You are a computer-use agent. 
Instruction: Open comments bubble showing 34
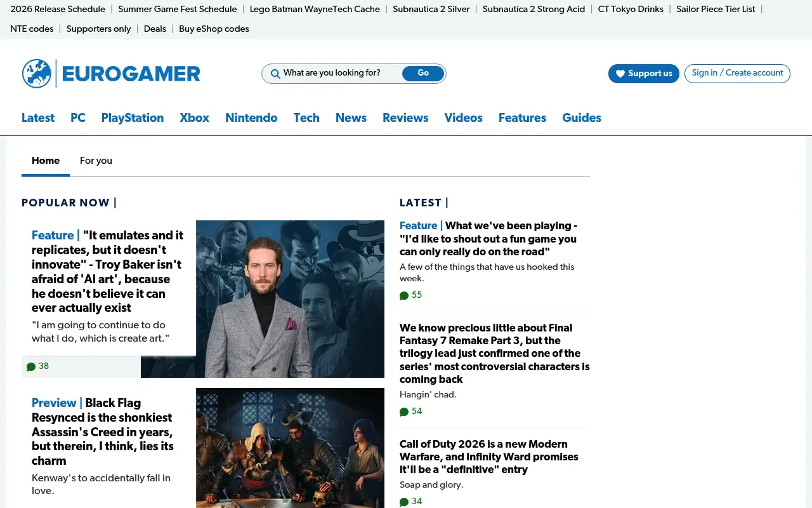410,502
